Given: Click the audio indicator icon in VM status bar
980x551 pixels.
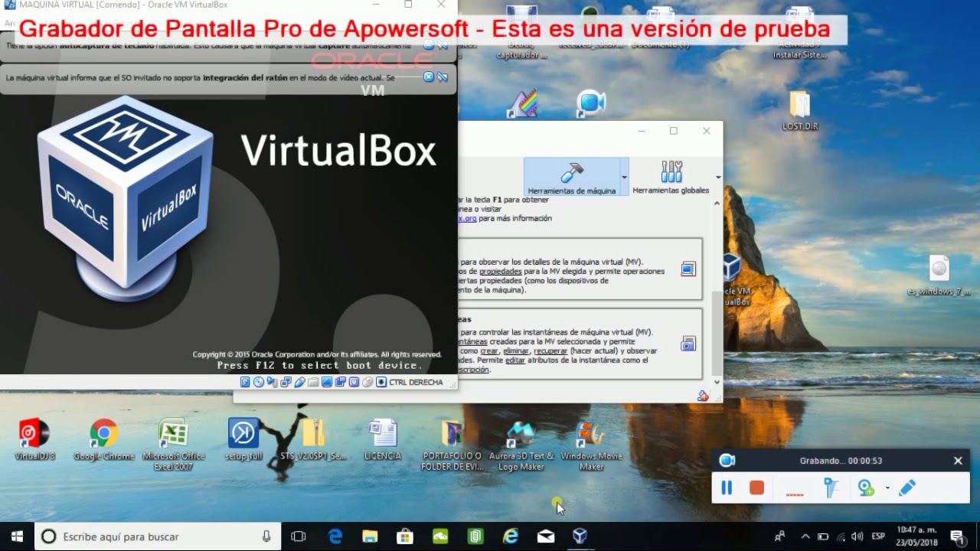Looking at the screenshot, I should pyautogui.click(x=272, y=382).
